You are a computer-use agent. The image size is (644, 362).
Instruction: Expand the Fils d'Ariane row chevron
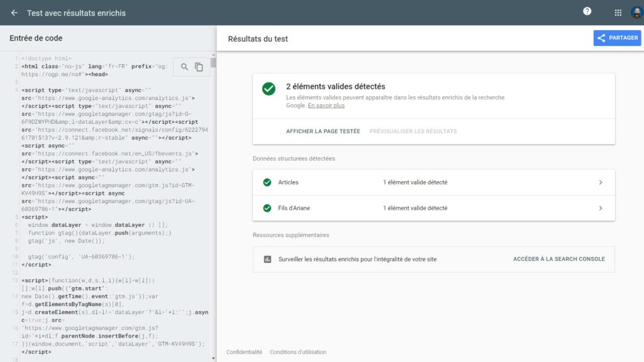(x=601, y=208)
